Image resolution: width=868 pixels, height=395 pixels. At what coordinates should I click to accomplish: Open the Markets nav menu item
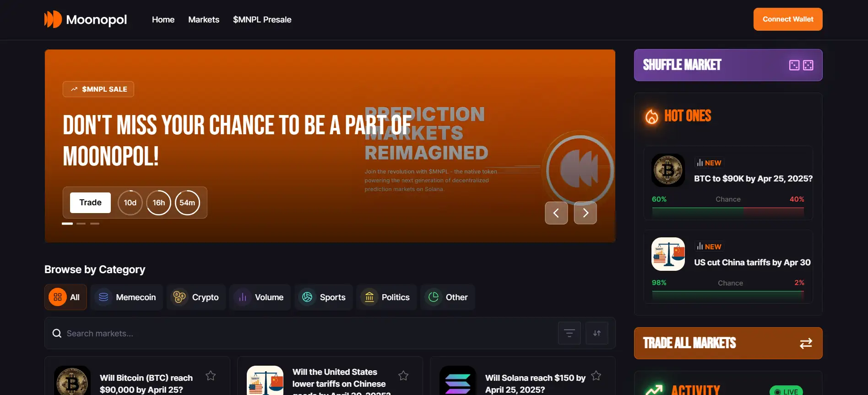pos(204,20)
